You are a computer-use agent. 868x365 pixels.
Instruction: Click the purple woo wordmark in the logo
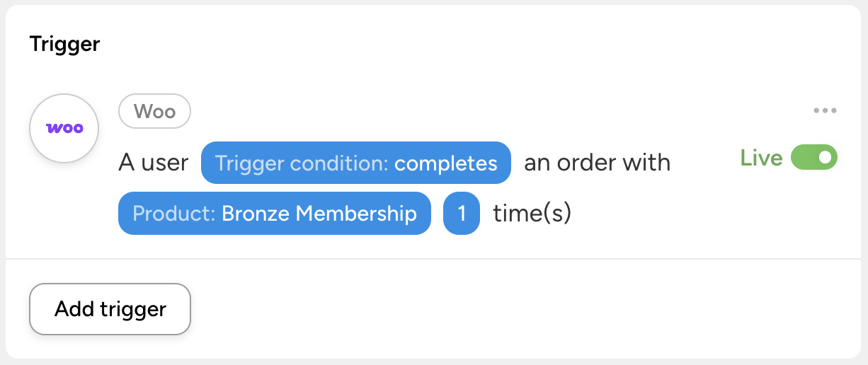64,129
